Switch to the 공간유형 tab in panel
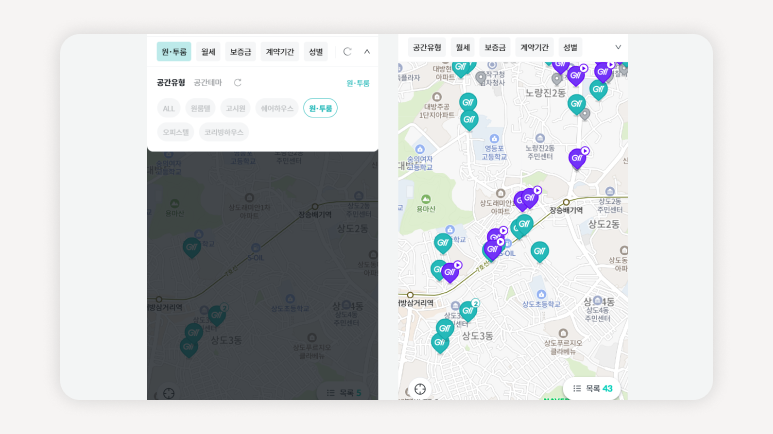This screenshot has height=434, width=773. point(171,82)
